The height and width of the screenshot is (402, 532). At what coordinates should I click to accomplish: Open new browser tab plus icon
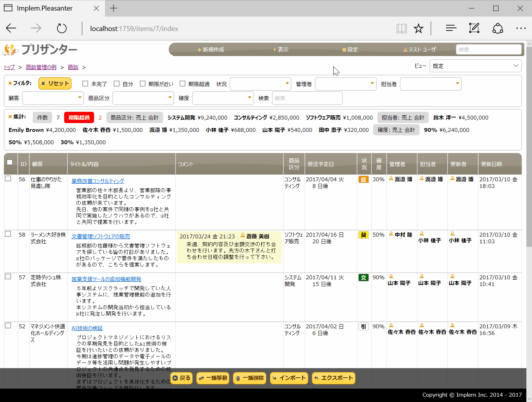(113, 8)
